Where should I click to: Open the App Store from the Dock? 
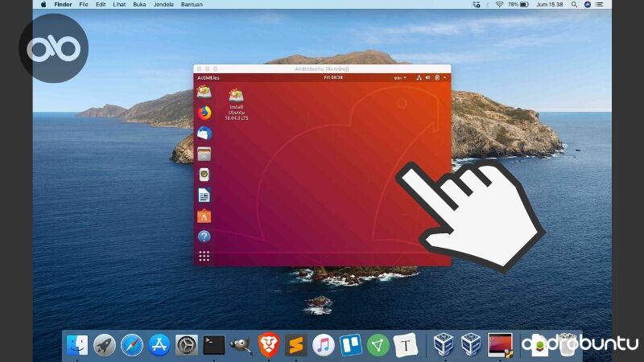159,345
